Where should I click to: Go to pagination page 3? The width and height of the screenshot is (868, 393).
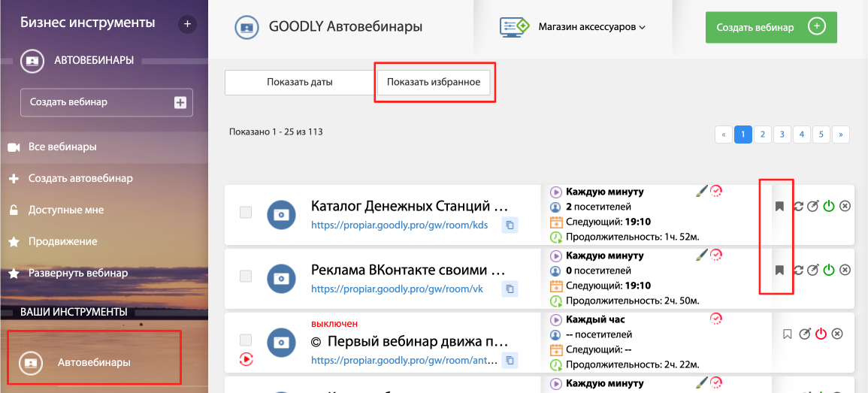tap(782, 135)
